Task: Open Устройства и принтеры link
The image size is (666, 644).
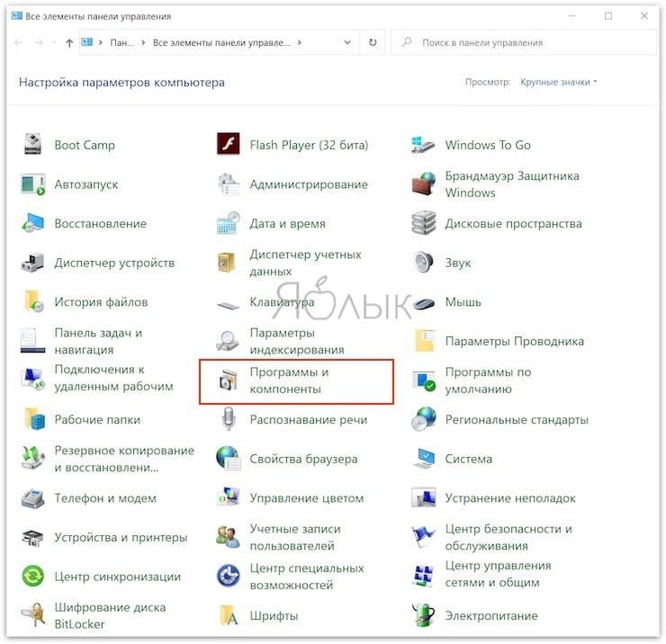Action: (x=121, y=537)
